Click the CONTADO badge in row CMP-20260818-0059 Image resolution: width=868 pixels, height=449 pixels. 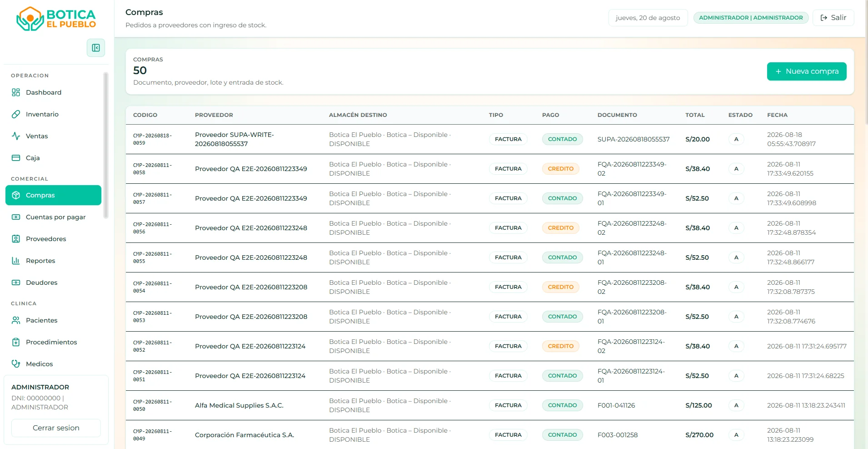(563, 139)
